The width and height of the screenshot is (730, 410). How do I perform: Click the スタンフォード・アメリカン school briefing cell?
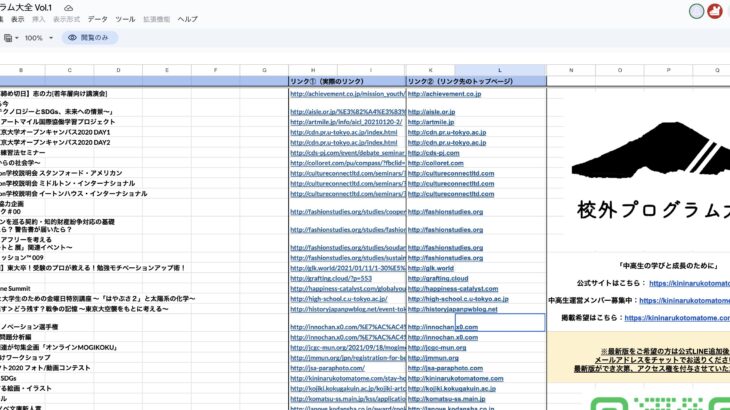(x=61, y=174)
